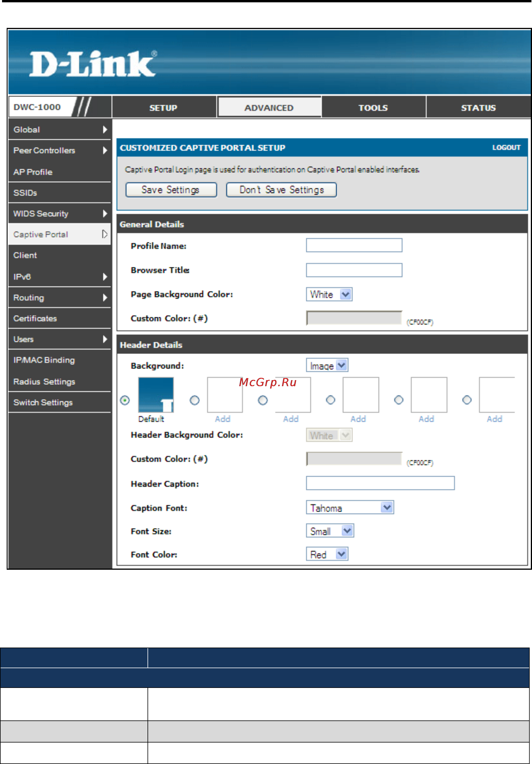
Task: Select the fourth header image radio
Action: point(330,400)
